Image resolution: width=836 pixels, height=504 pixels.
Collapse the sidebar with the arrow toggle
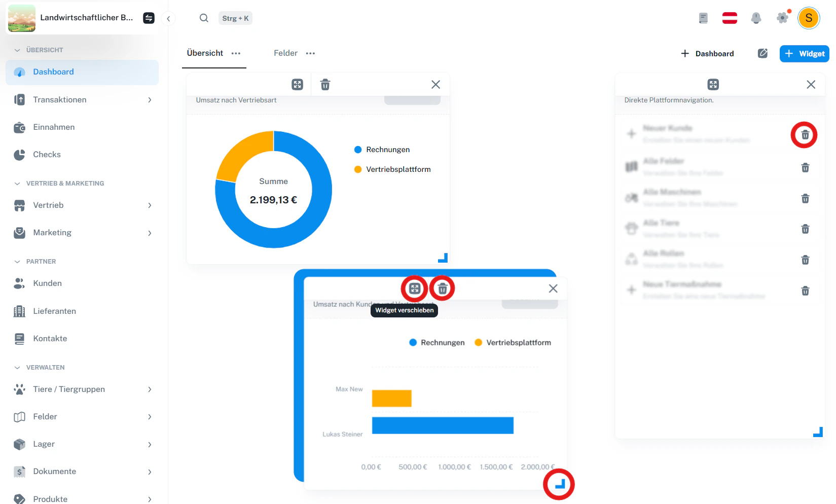pos(168,18)
